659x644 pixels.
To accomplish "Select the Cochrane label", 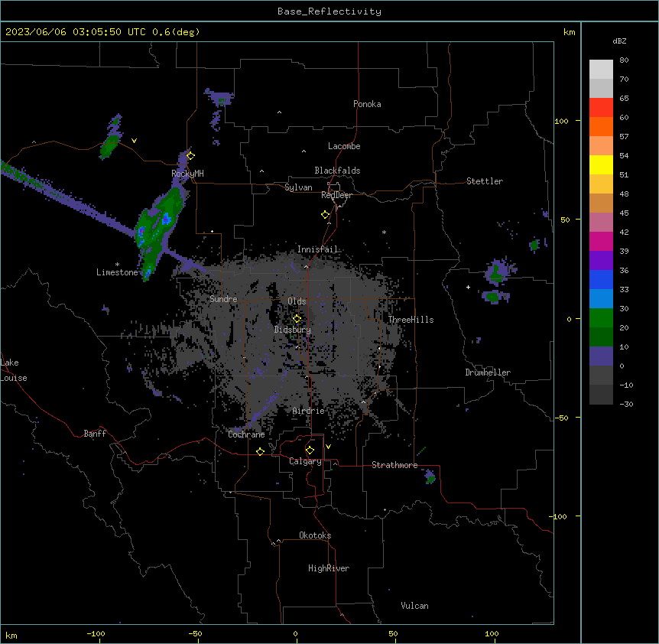I will point(246,434).
